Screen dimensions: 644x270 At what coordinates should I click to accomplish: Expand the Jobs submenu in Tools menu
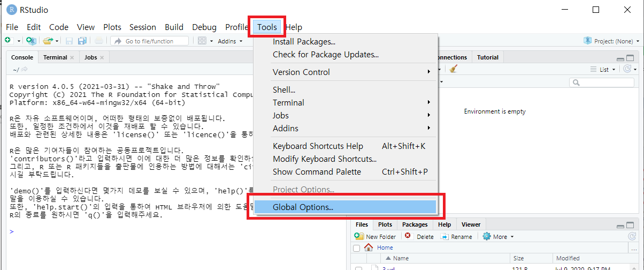346,115
